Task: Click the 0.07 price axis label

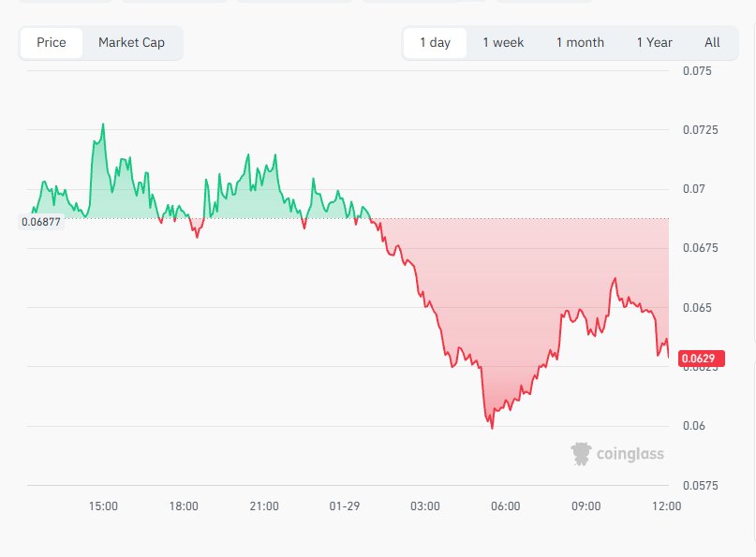Action: pos(692,189)
